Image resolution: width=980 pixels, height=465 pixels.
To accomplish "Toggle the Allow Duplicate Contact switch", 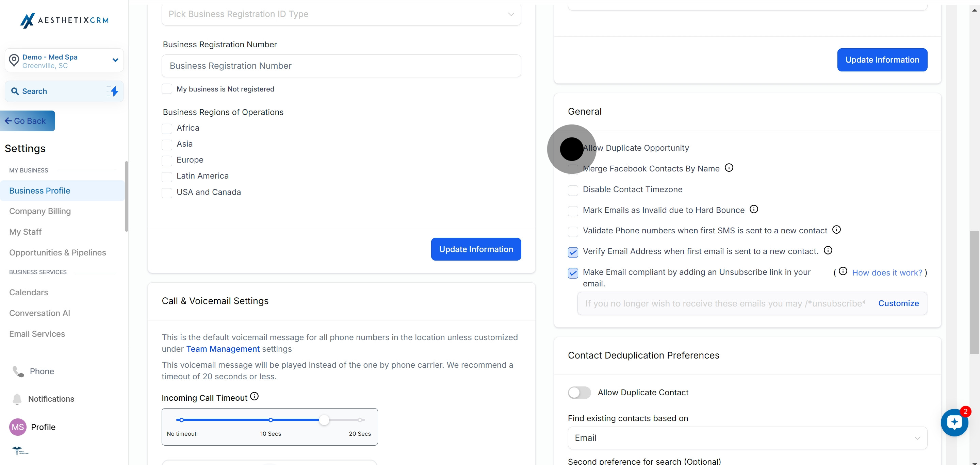I will click(579, 393).
